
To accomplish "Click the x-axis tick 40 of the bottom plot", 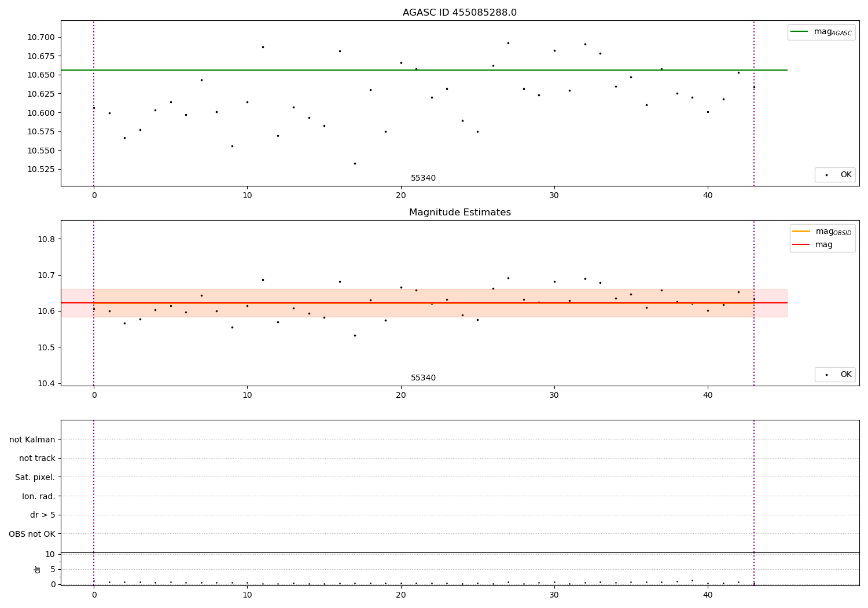I will [x=708, y=595].
